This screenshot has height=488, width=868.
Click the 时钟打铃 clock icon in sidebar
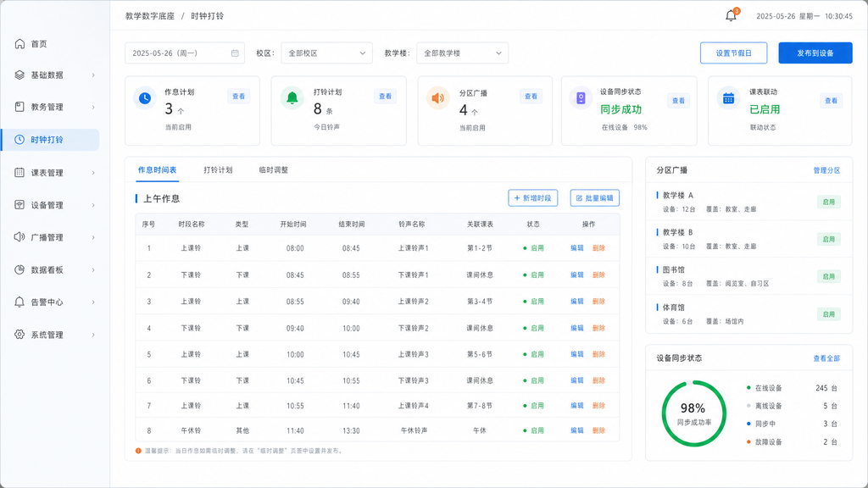19,140
